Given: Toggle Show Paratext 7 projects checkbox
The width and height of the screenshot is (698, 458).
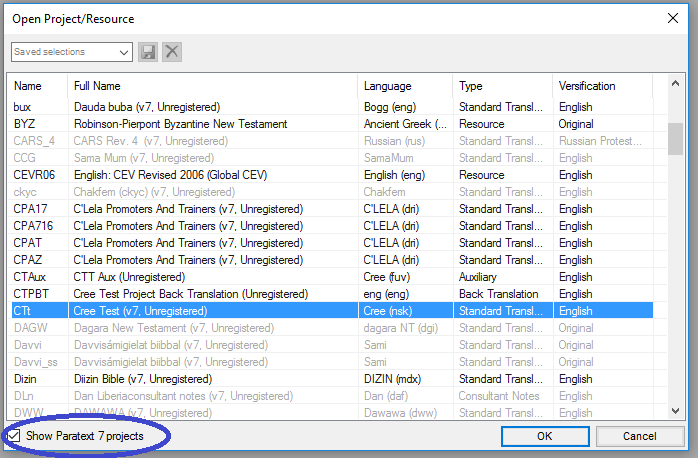Looking at the screenshot, I should 14,437.
